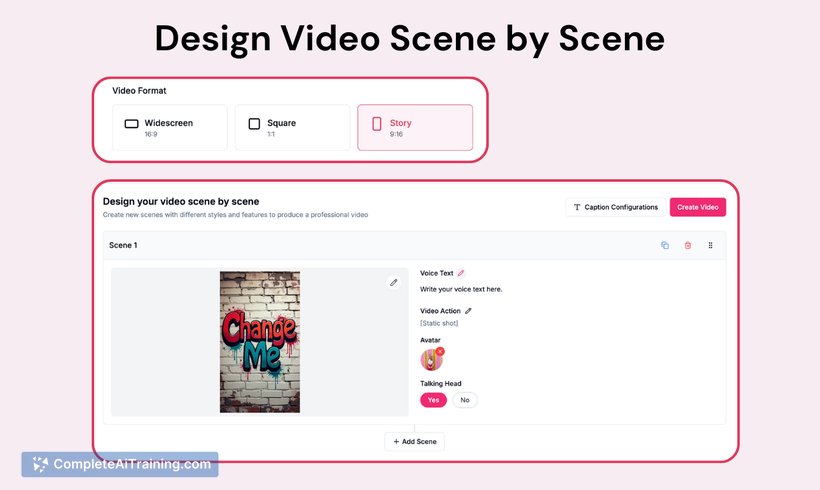Edit the scene image with the pencil icon
This screenshot has height=490, width=820.
pos(394,282)
